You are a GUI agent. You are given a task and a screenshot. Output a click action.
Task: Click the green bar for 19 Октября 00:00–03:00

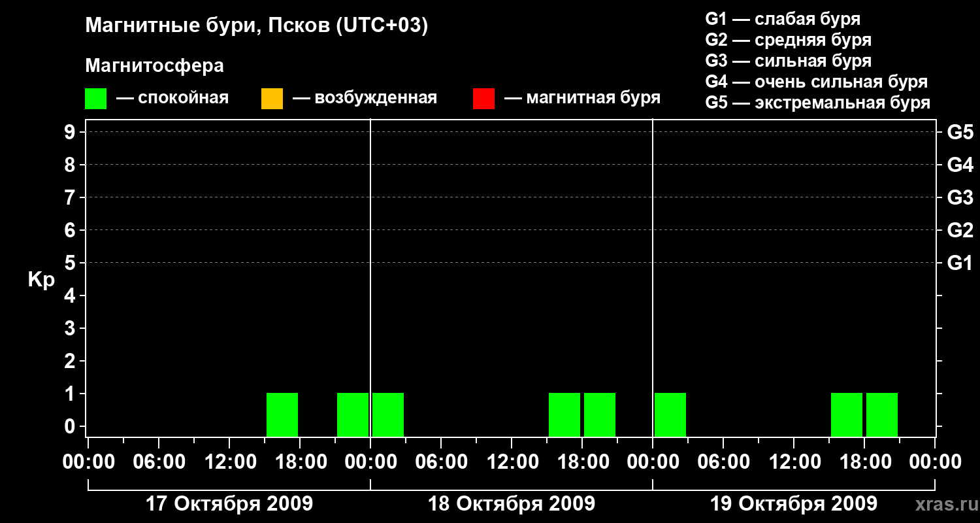point(670,414)
